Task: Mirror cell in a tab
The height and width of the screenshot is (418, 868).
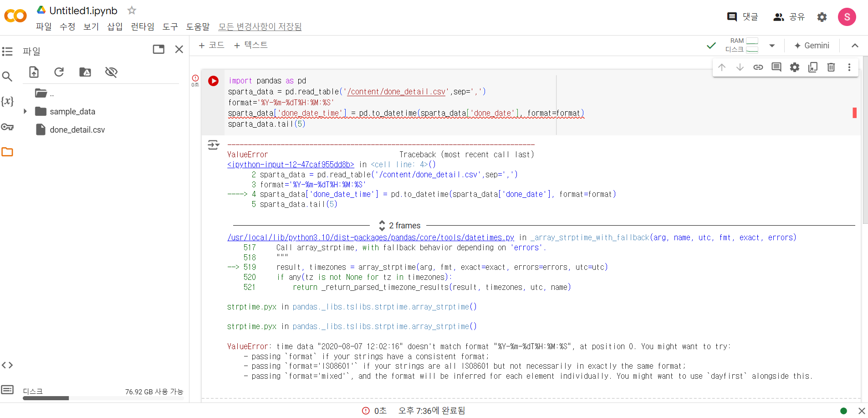Action: [x=813, y=67]
